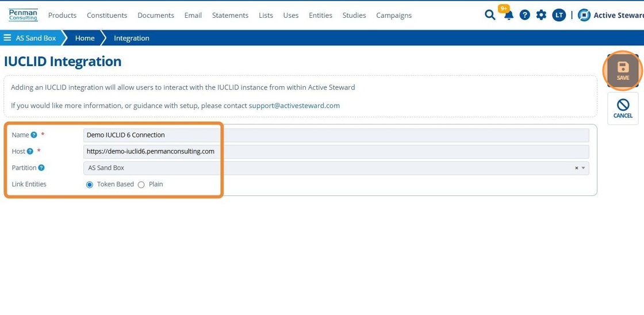Show help tooltip for the Partition field
644x315 pixels.
click(41, 168)
